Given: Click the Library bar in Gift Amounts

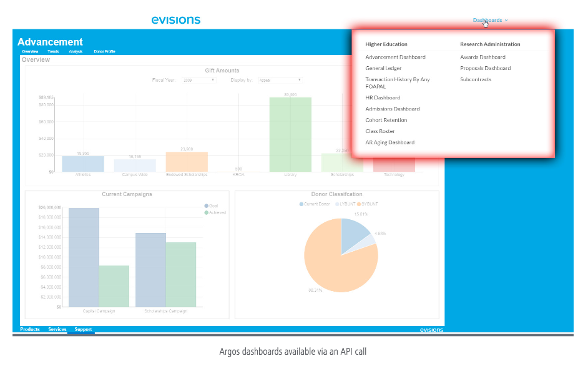Looking at the screenshot, I should [x=290, y=135].
